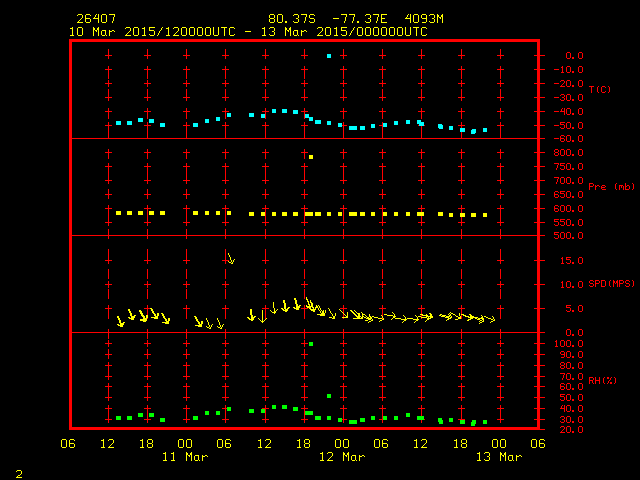640x480 pixels.
Task: Click the 10.0 wind speed tick label
Action: click(x=572, y=284)
